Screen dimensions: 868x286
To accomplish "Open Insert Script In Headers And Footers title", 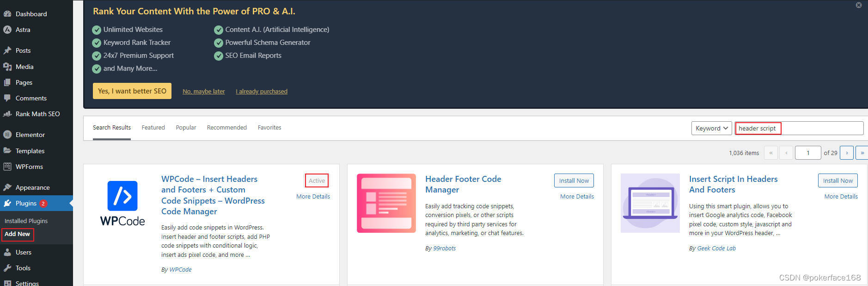I will [x=734, y=184].
